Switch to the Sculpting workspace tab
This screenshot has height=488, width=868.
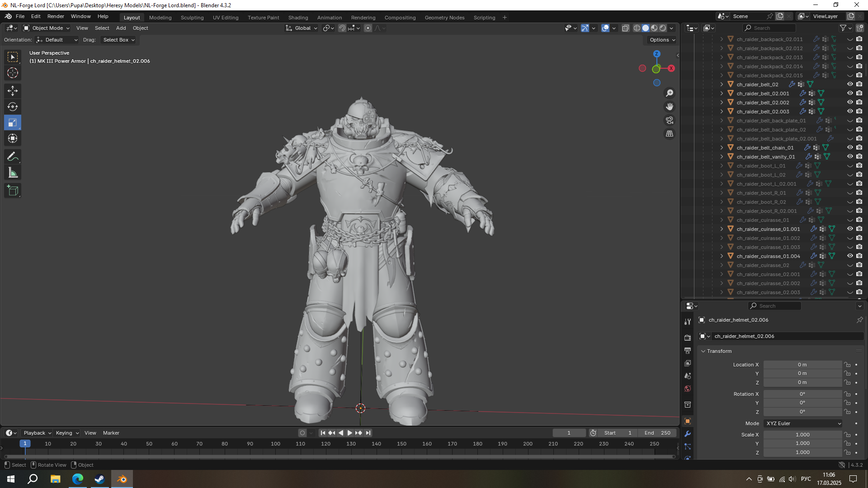192,18
